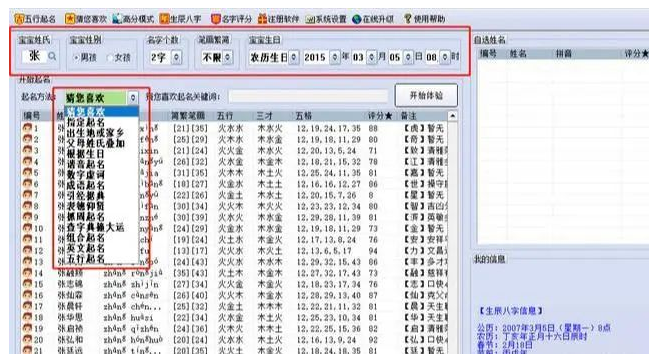Screen dimensions: 665x363
Task: Click the face icon in row 18
Action: click(28, 317)
